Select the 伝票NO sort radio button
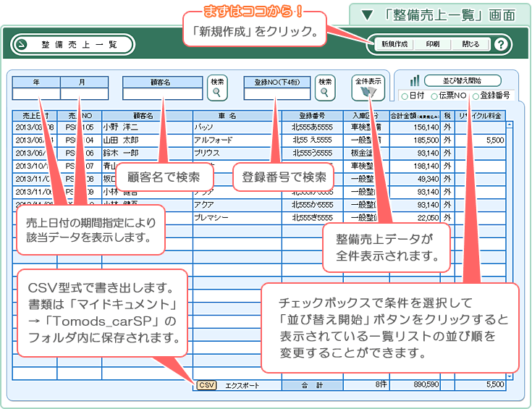Screen dimensions: 532x409 434,96
